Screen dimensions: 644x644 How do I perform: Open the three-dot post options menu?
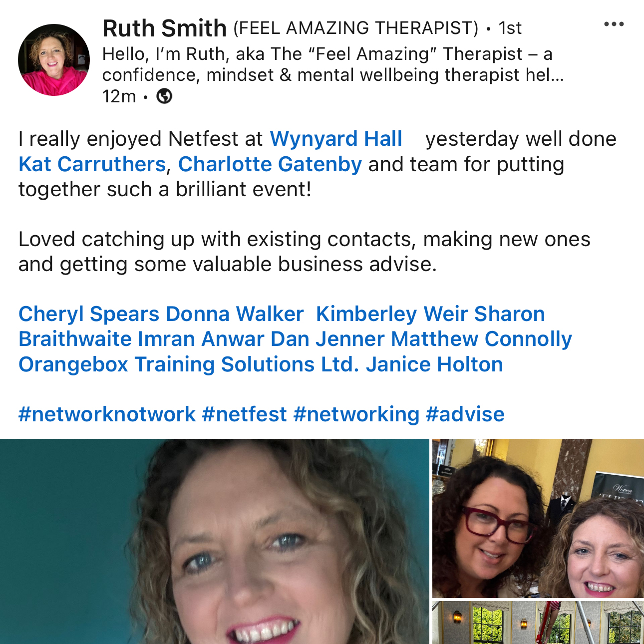614,24
